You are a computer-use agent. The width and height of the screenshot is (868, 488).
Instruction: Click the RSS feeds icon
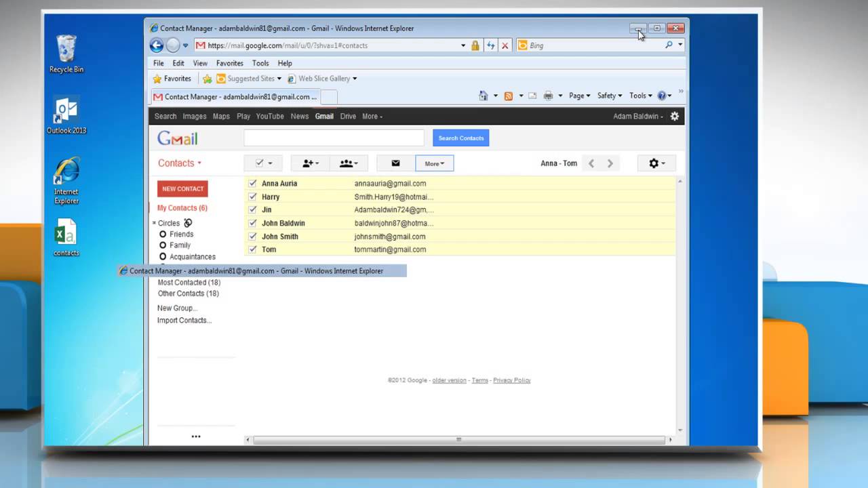pos(509,96)
